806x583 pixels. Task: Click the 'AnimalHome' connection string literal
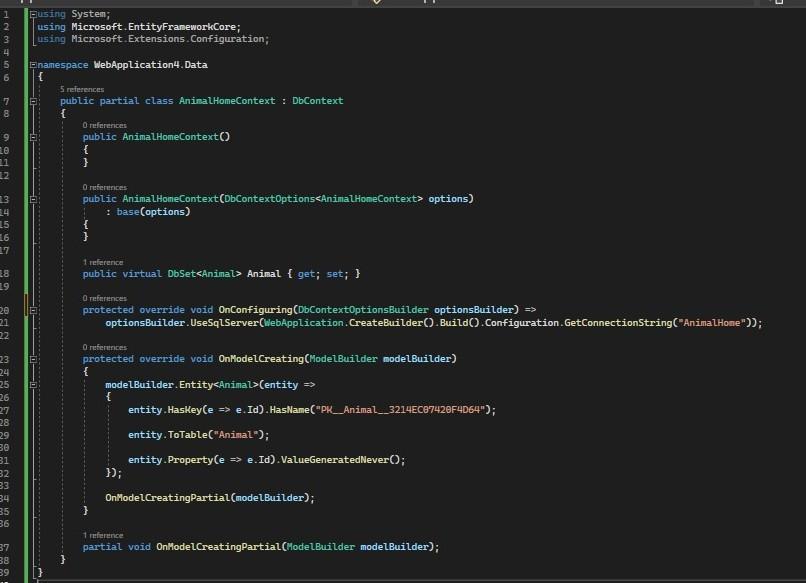[x=712, y=323]
